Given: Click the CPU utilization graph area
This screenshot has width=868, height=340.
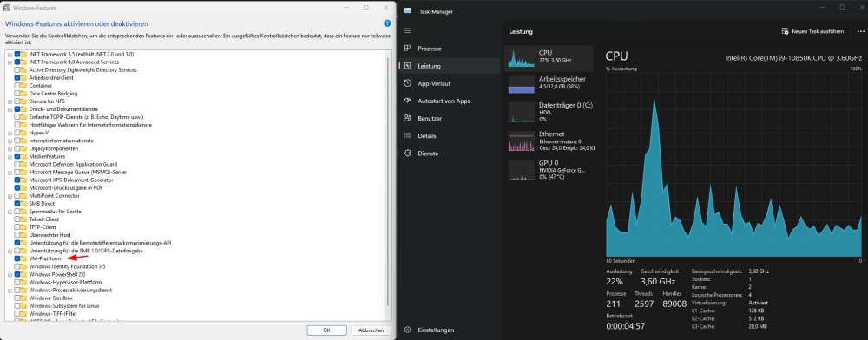Looking at the screenshot, I should pyautogui.click(x=734, y=164).
